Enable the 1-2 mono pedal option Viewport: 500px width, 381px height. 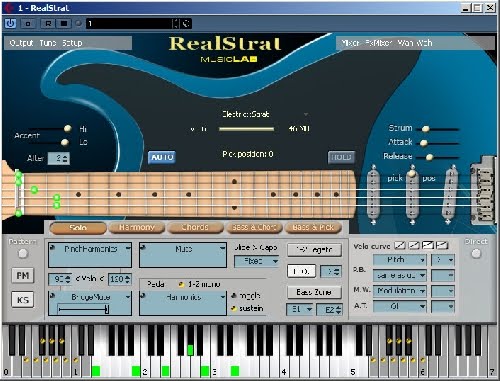click(181, 284)
